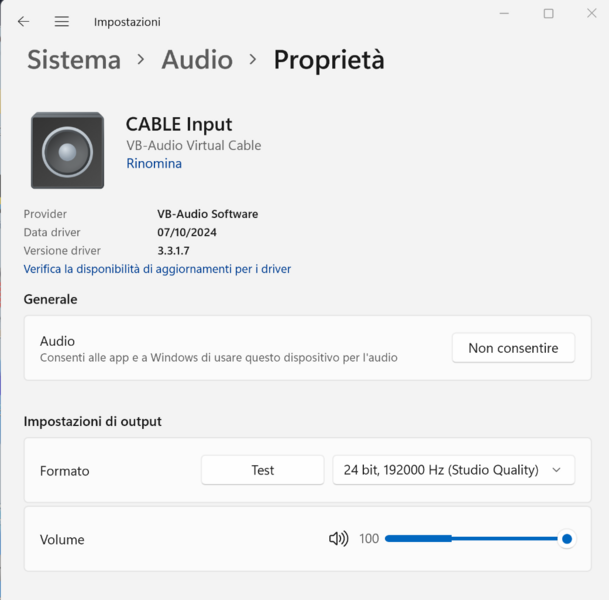Click the CABLE Input speaker device icon
The height and width of the screenshot is (600, 609).
click(x=67, y=151)
